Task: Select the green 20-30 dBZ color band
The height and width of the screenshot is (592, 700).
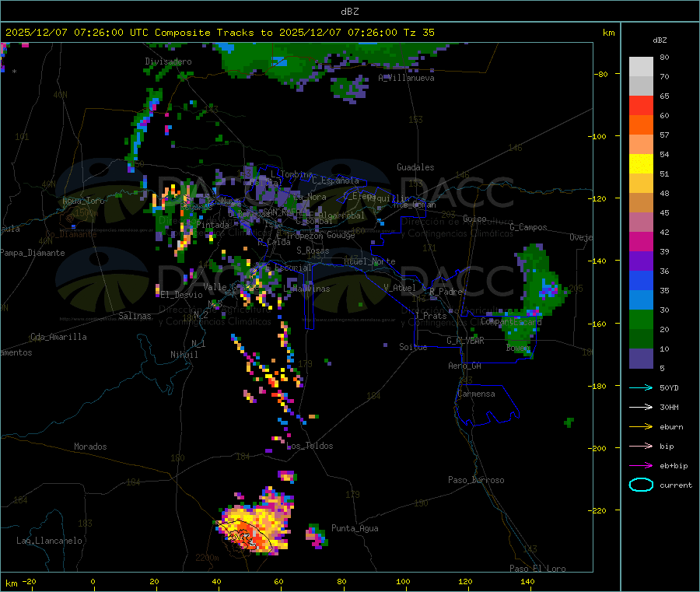Action: 641,320
